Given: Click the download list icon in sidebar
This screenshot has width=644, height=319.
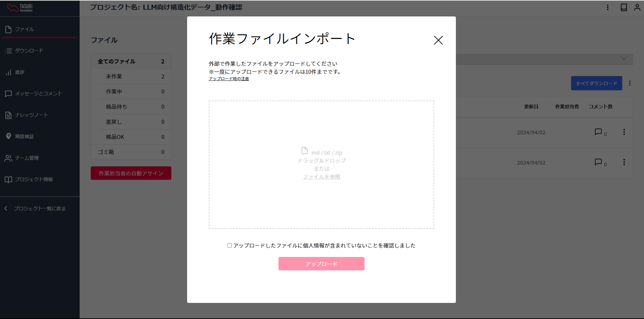Looking at the screenshot, I should [x=8, y=51].
